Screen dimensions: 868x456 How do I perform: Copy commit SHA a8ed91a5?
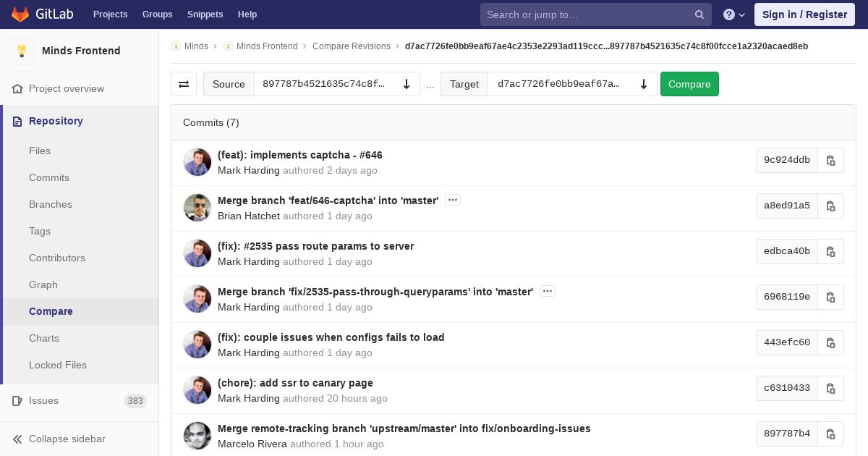(x=830, y=206)
